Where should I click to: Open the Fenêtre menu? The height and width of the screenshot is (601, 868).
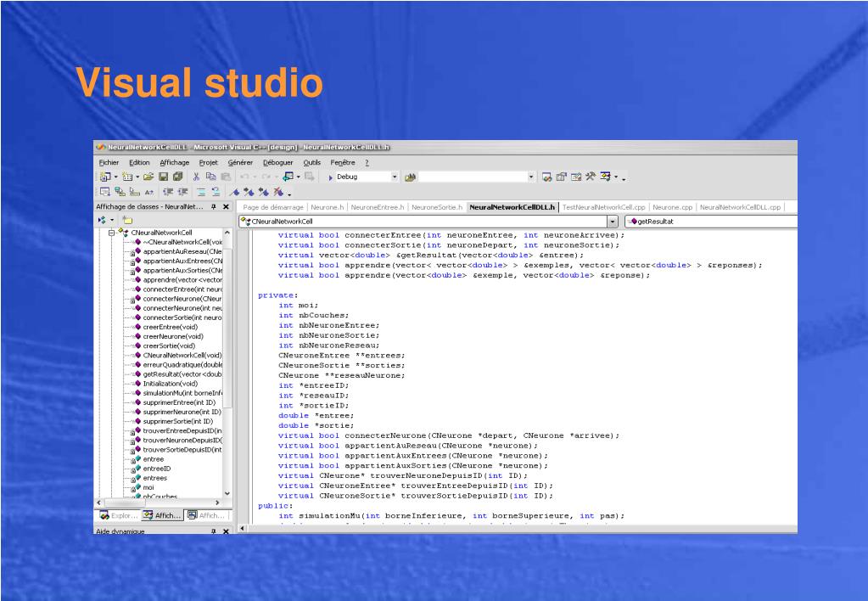[x=343, y=162]
